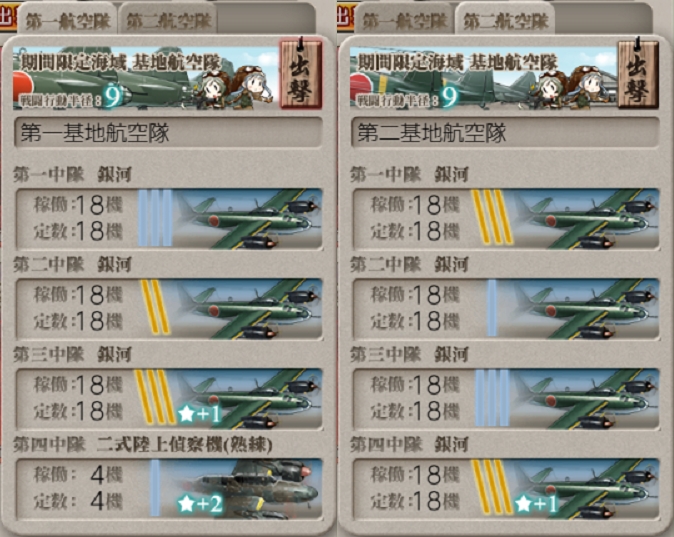Click the fairy pilot characters on 第二基地航空隊 banner
The height and width of the screenshot is (537, 674).
pos(574,86)
